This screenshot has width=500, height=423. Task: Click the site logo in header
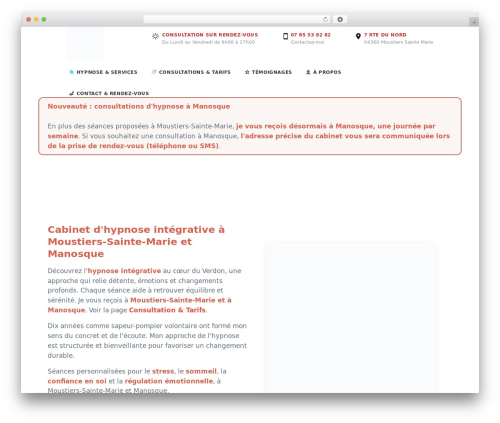coord(85,44)
